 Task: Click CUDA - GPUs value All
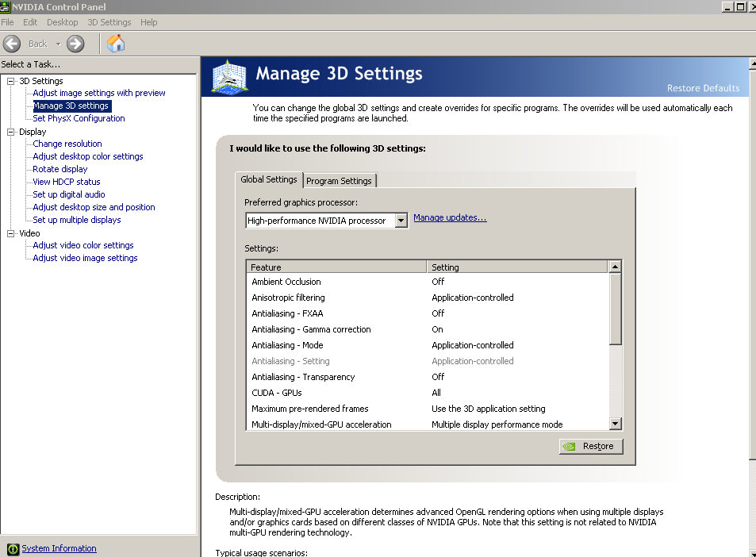436,393
